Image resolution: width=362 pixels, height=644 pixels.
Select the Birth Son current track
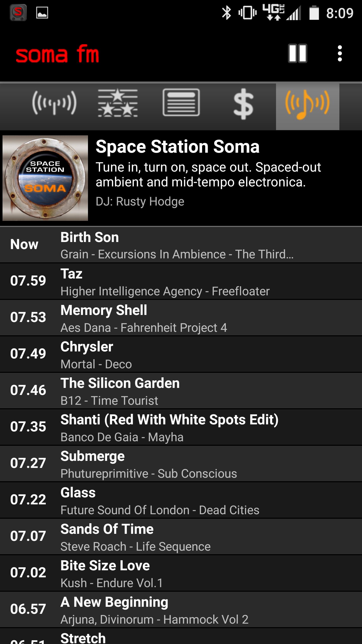point(181,245)
